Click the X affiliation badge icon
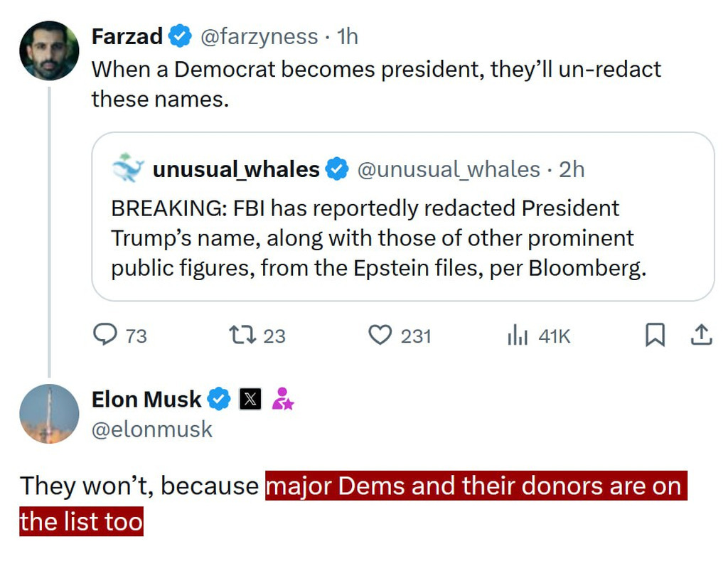 click(250, 400)
